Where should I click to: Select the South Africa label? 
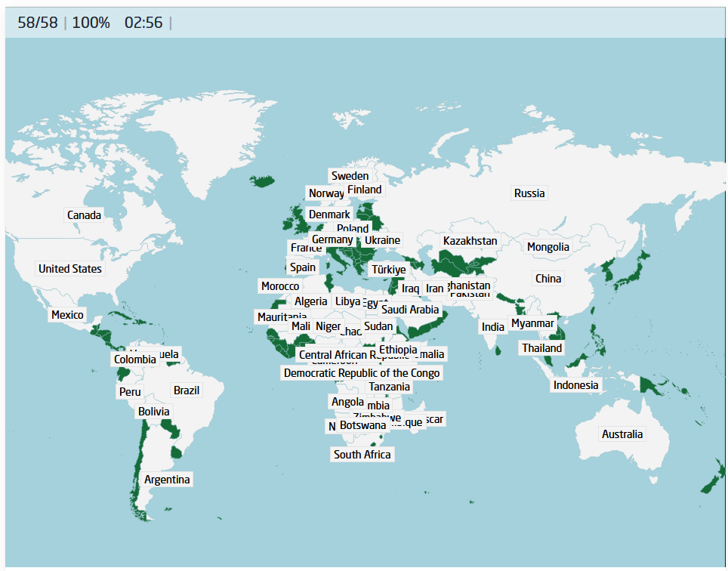[x=362, y=455]
